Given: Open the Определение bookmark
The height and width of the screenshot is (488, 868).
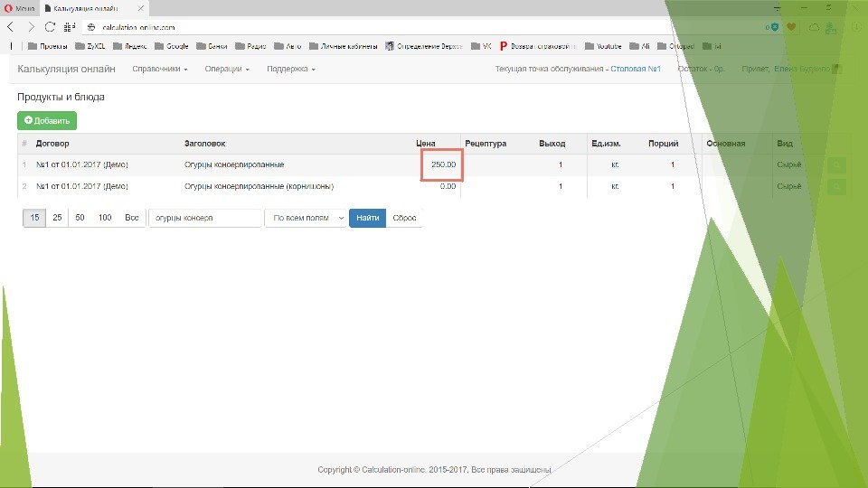Looking at the screenshot, I should (x=424, y=46).
